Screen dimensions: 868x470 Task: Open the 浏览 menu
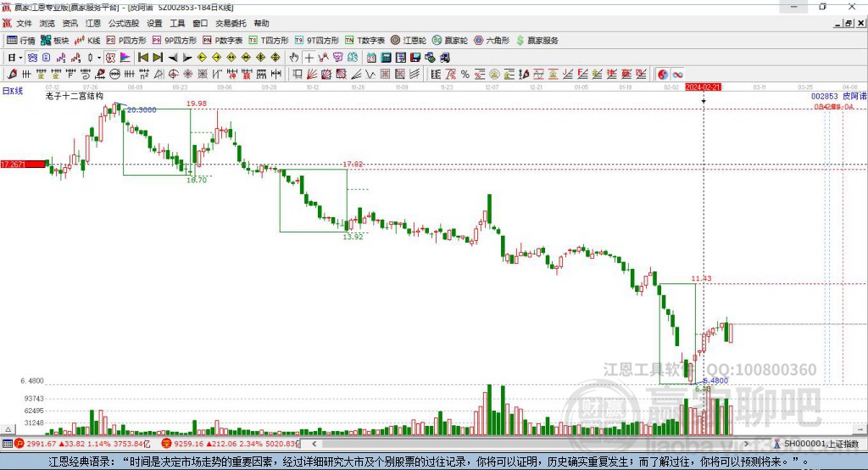tap(47, 23)
